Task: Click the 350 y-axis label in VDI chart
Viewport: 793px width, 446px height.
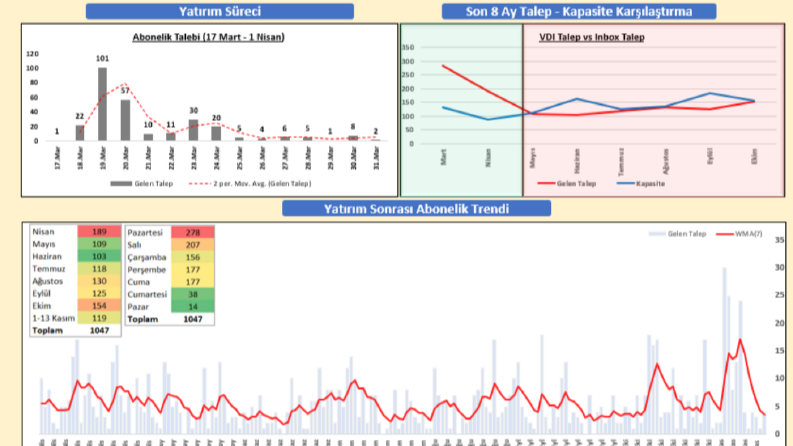Action: tap(408, 48)
